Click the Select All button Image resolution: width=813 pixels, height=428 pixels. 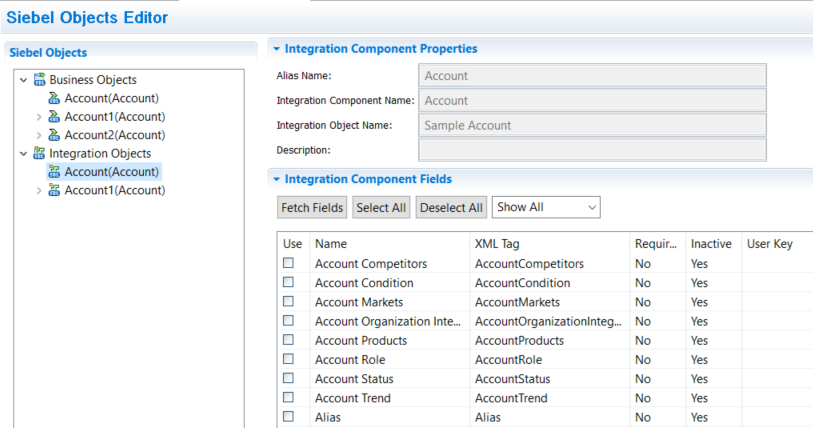pos(381,208)
